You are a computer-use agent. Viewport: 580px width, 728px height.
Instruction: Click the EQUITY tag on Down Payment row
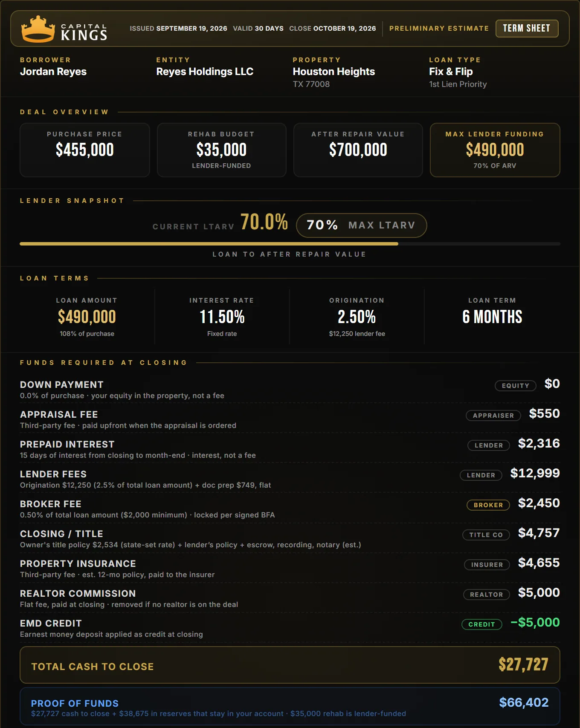pyautogui.click(x=516, y=386)
